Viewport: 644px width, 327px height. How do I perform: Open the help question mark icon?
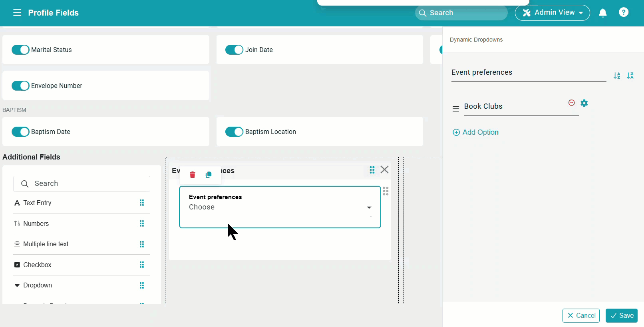(623, 12)
